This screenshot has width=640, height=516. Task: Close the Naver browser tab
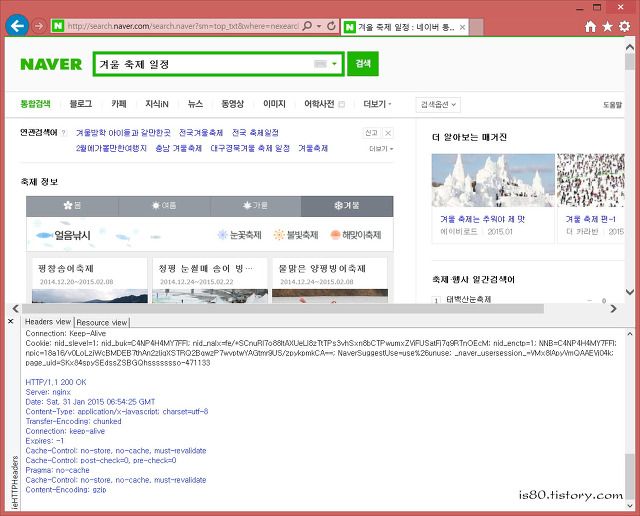(462, 27)
